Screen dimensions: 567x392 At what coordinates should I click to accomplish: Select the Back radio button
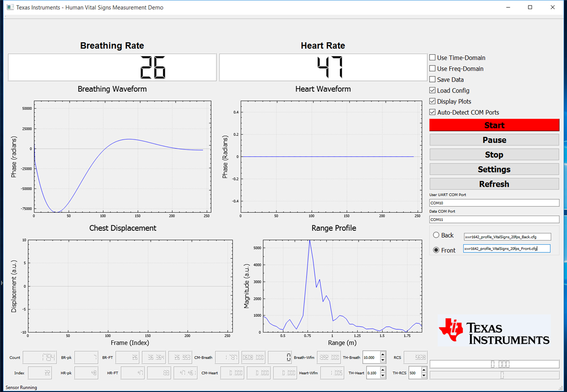pos(436,235)
